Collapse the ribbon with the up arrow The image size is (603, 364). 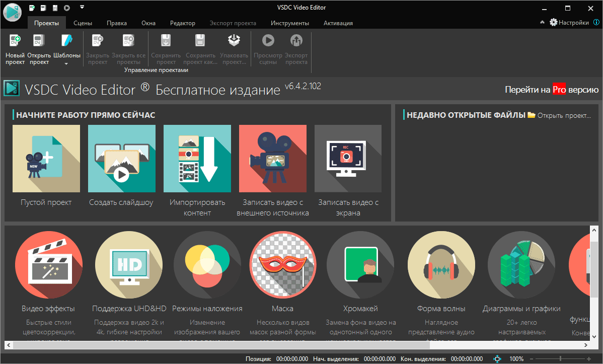click(x=542, y=22)
